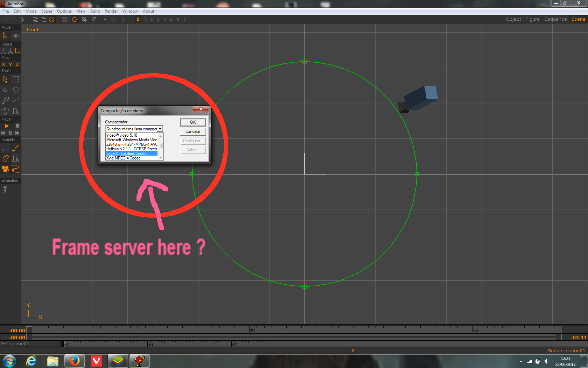The height and width of the screenshot is (368, 588).
Task: Toggle objects visibility
Action: 5,159
